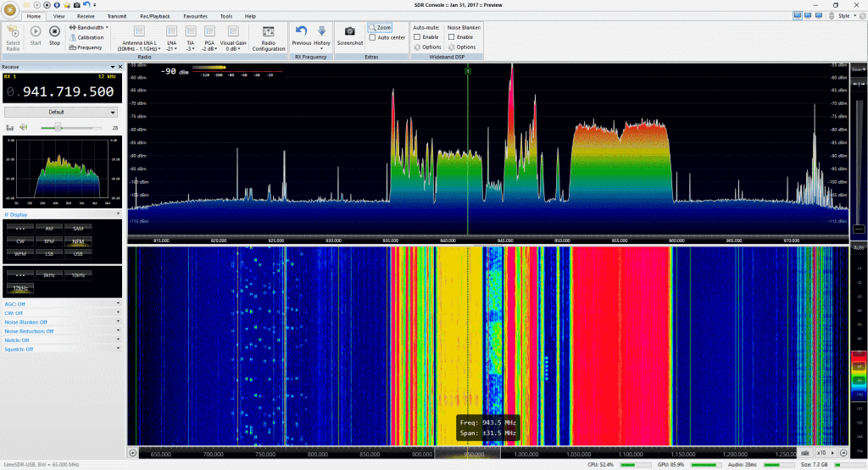
Task: Switch to the Rec/Playback tab
Action: coord(156,16)
